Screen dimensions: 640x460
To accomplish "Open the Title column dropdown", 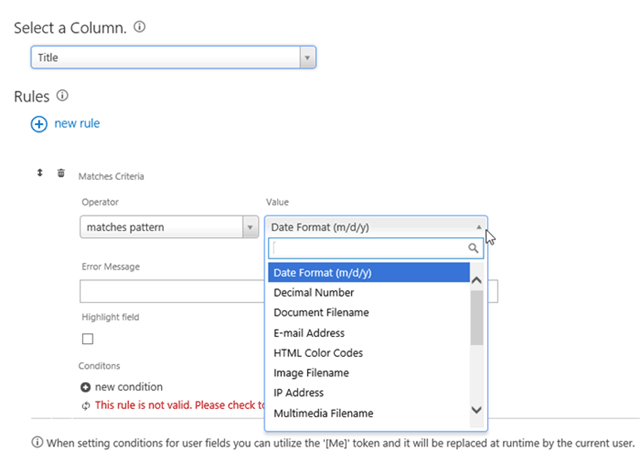I will pyautogui.click(x=173, y=57).
